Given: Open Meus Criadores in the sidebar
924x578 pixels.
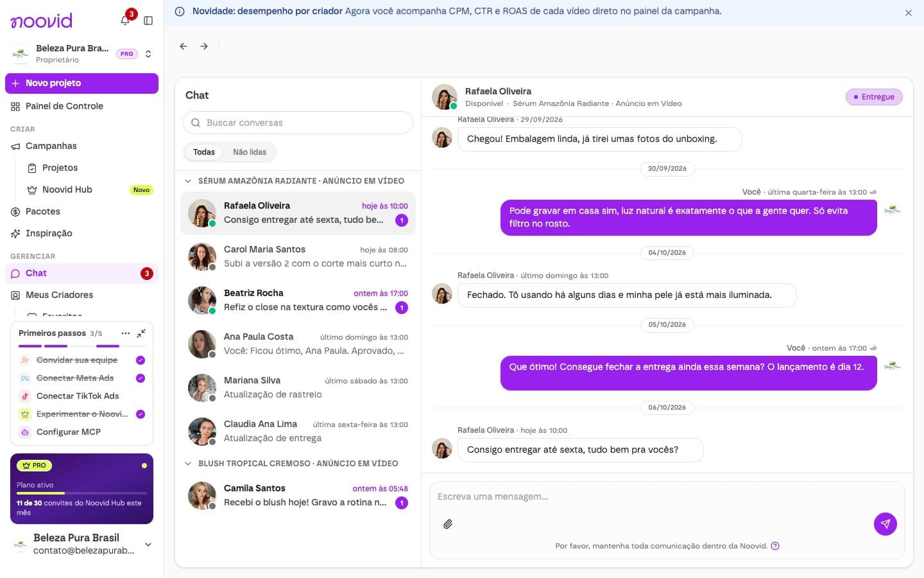Looking at the screenshot, I should [x=81, y=295].
